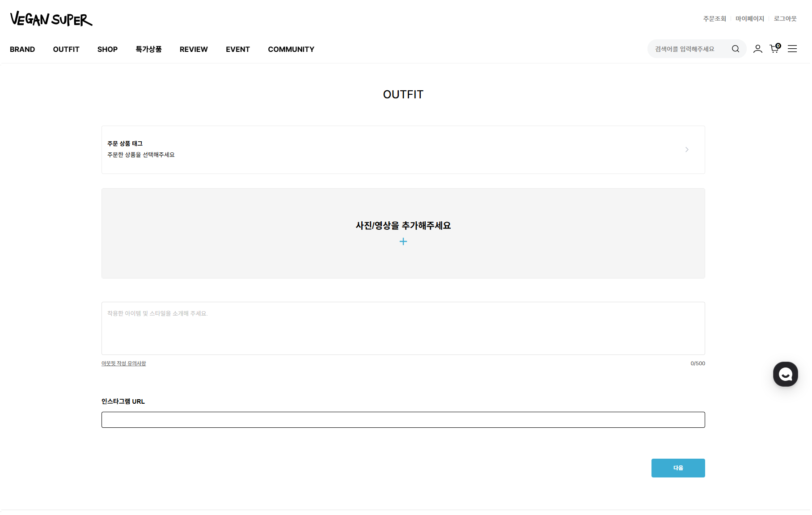Navigate to REVIEW menu
This screenshot has height=515, width=812.
point(194,49)
